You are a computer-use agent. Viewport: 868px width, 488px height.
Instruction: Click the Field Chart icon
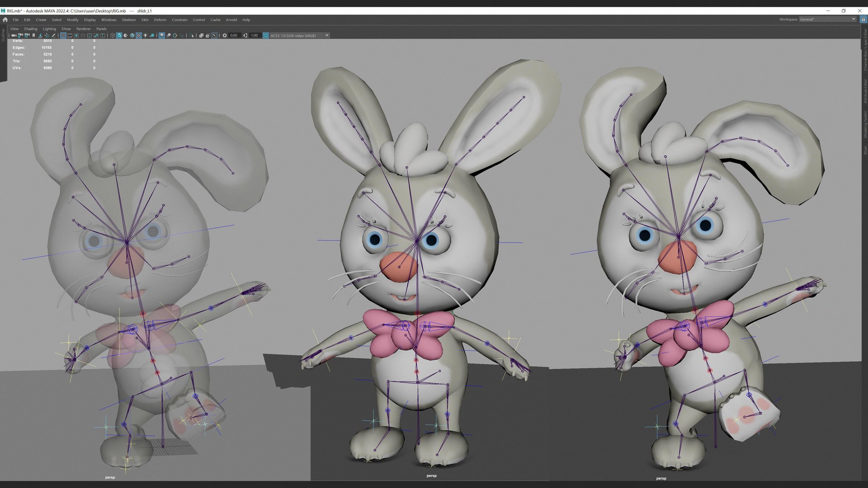(89, 35)
